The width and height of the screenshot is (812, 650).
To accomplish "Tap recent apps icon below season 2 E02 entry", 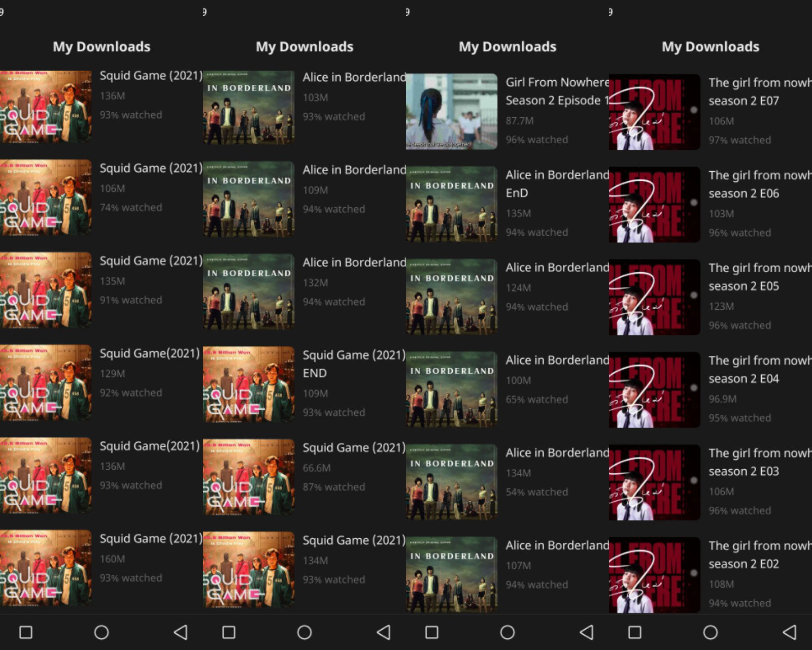I will pos(634,632).
